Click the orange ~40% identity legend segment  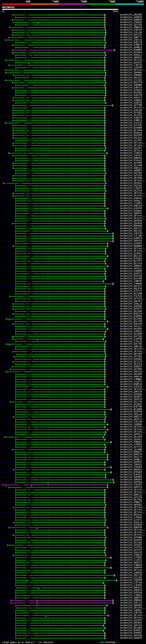pyautogui.click(x=45, y=4)
